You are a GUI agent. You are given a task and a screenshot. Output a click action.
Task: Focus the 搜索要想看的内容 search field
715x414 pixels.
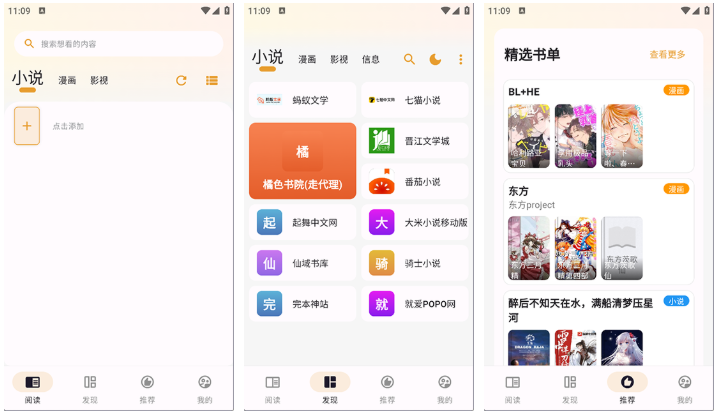tap(120, 44)
